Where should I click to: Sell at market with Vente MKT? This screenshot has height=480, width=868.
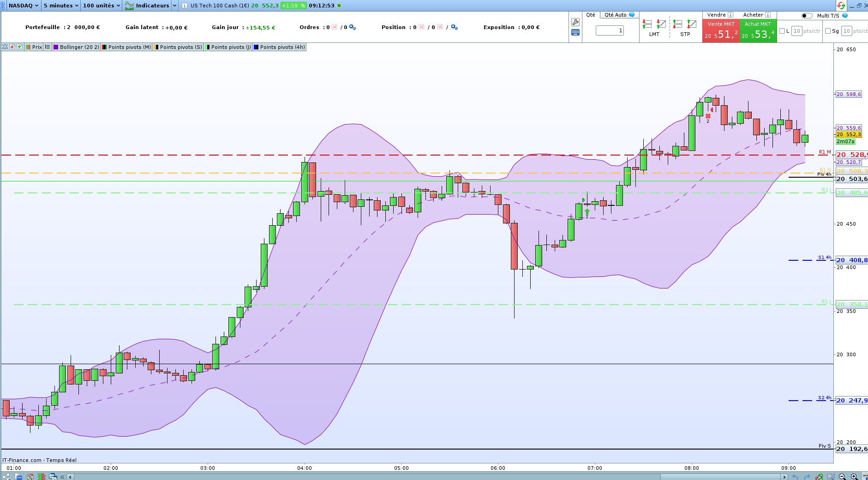coord(721,31)
